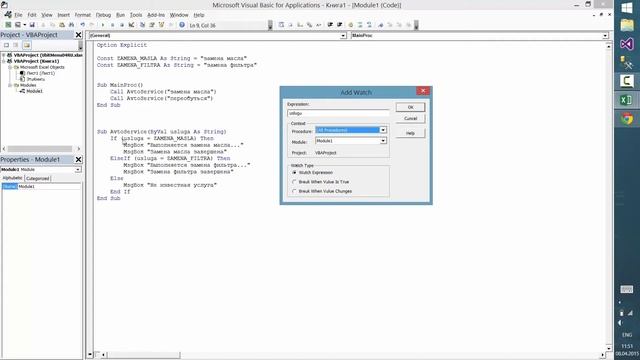Select Break When Value Is True option
This screenshot has height=360, width=640.
294,182
